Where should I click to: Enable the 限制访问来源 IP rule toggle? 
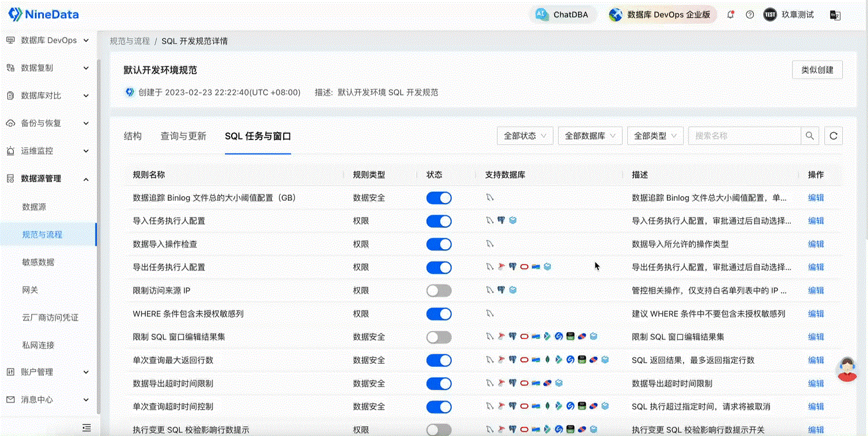(x=439, y=291)
